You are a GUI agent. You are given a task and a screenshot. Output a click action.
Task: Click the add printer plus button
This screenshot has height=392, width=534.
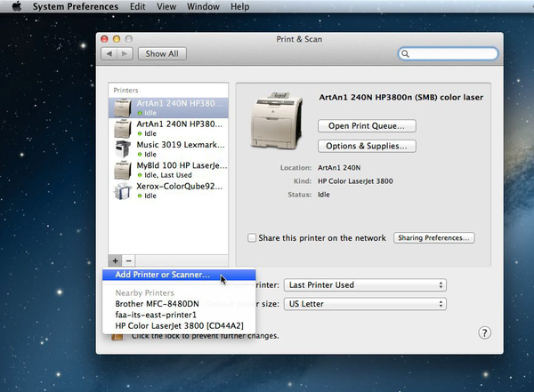tap(115, 261)
